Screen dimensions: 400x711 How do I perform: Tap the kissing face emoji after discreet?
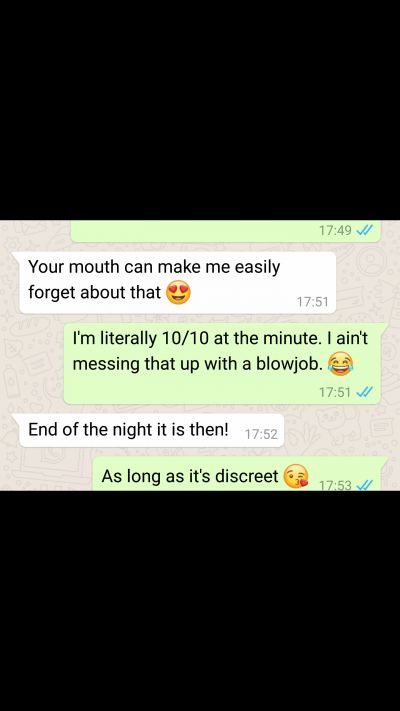click(x=296, y=477)
